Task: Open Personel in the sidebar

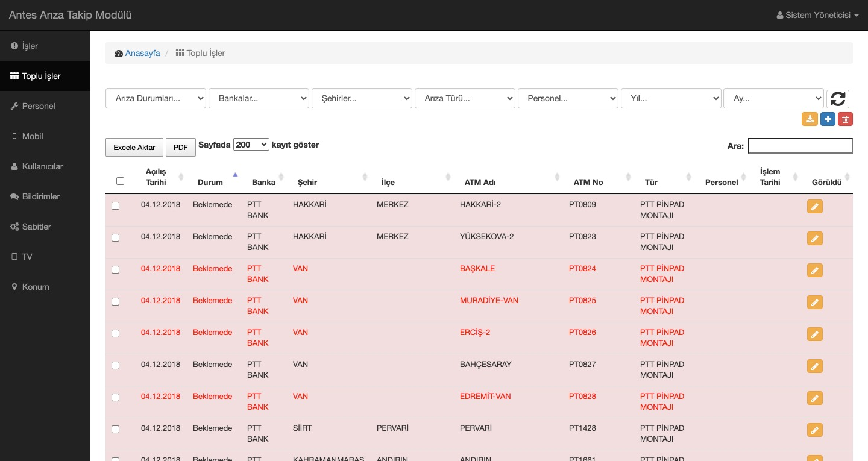Action: point(39,106)
